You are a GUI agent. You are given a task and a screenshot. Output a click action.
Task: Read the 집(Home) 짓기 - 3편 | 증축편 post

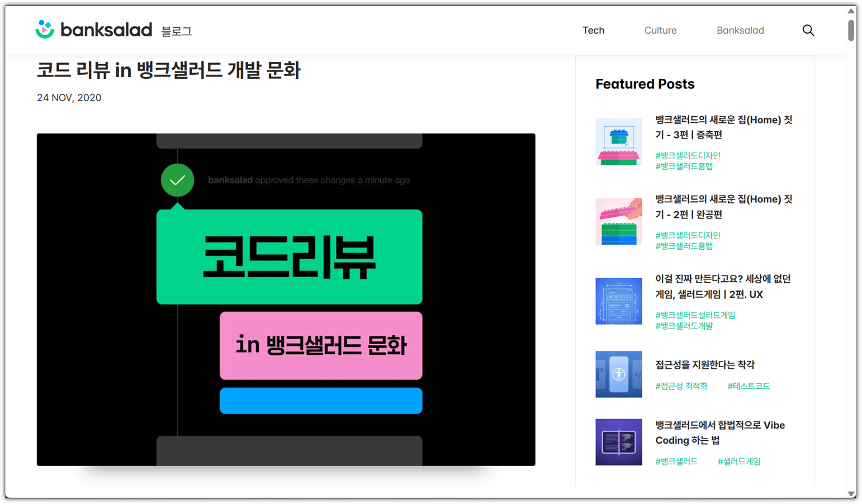coord(724,127)
